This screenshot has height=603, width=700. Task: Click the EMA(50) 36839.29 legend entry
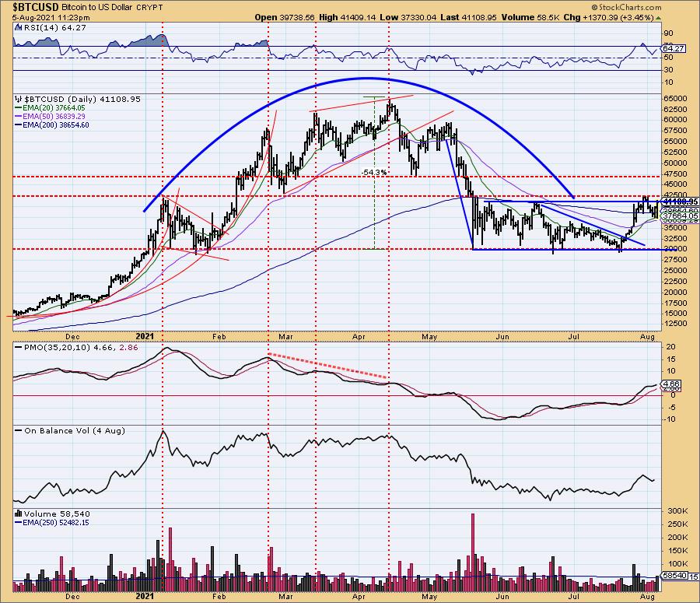point(50,116)
